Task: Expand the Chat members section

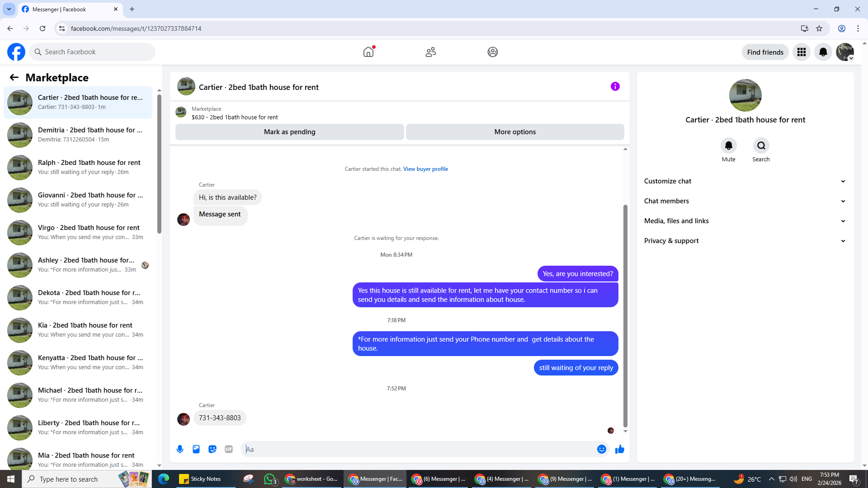Action: click(745, 201)
